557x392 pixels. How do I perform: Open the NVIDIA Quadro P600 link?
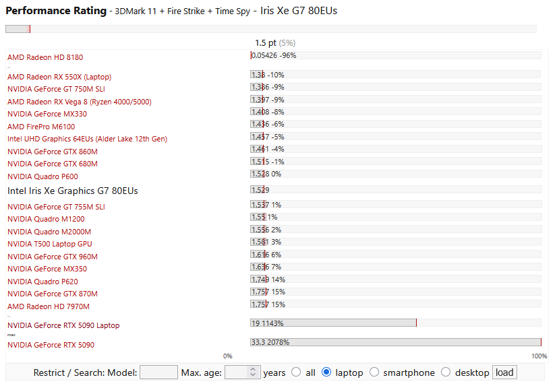45,176
